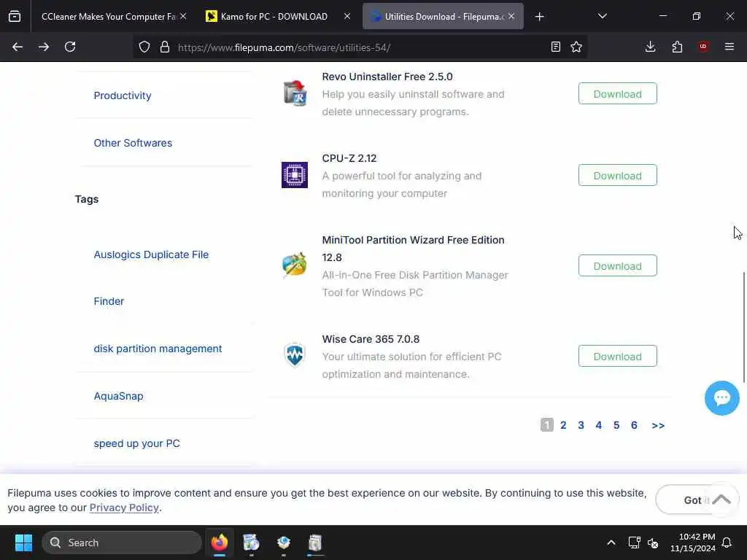Go forward to the next page
This screenshot has width=747, height=560.
point(43,47)
